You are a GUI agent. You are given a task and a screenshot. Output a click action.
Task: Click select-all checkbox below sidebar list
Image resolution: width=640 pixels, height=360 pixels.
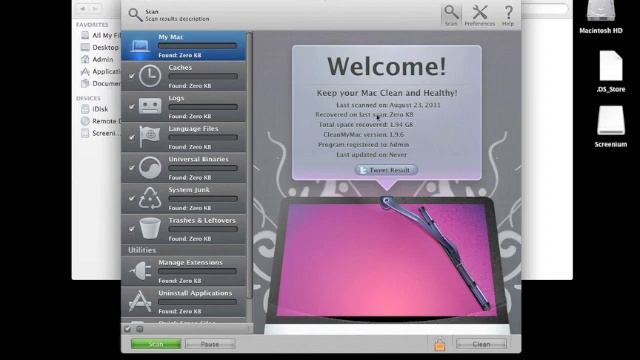[x=128, y=329]
